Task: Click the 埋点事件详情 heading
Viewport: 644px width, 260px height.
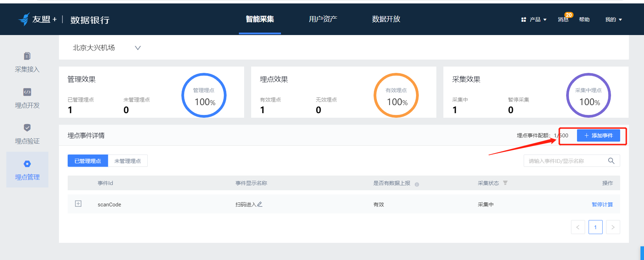Action: [86, 135]
